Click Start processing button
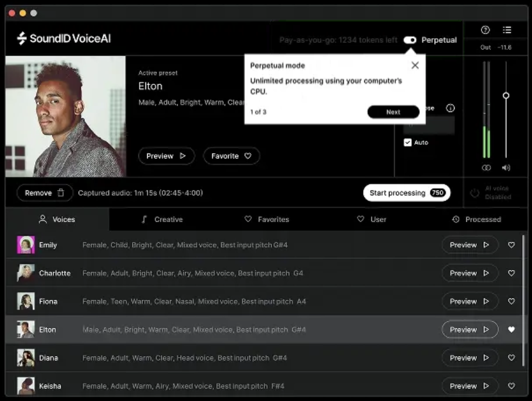Screen dimensions: 532x401 406,193
